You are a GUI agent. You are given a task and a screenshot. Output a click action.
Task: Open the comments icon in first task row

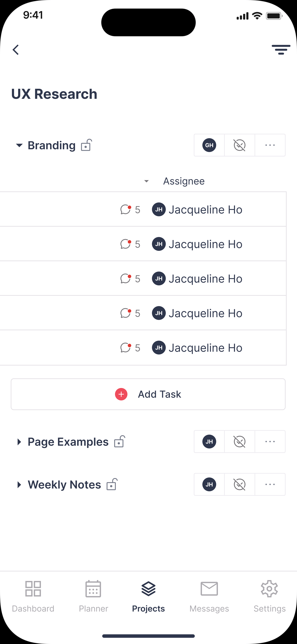(x=126, y=210)
